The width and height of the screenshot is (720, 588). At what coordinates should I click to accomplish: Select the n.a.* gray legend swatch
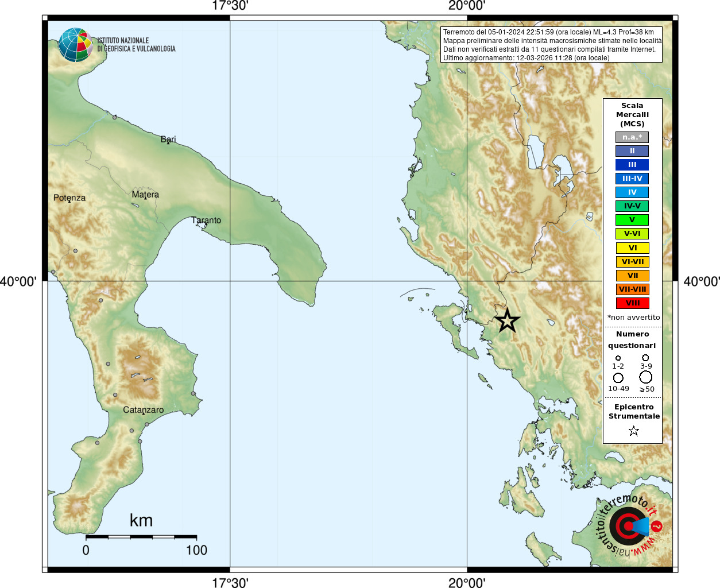point(632,137)
